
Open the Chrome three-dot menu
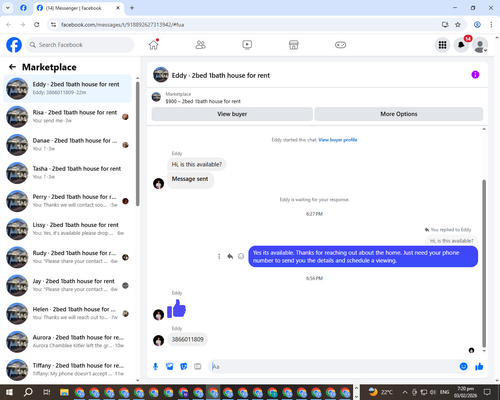(491, 25)
